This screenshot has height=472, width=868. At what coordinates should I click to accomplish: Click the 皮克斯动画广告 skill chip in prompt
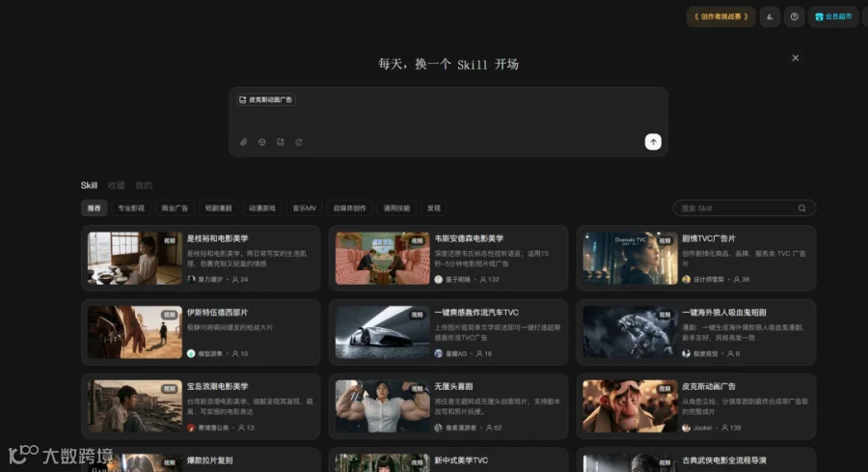click(266, 99)
